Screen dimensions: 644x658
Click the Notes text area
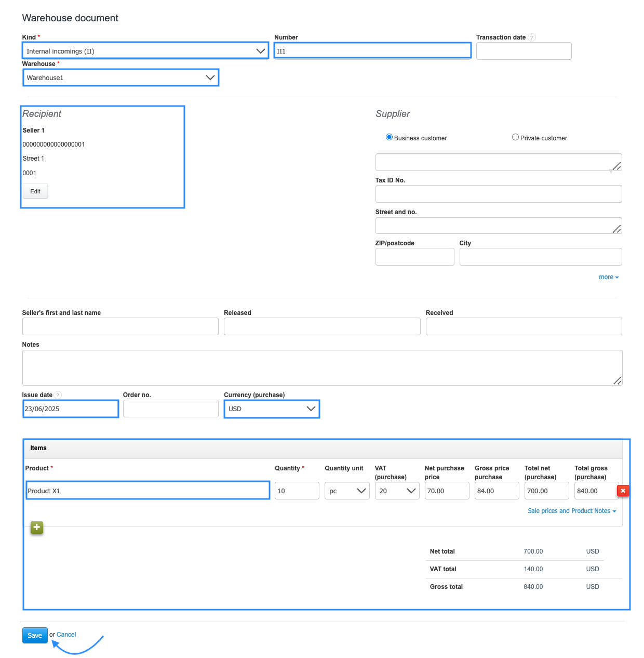click(322, 367)
